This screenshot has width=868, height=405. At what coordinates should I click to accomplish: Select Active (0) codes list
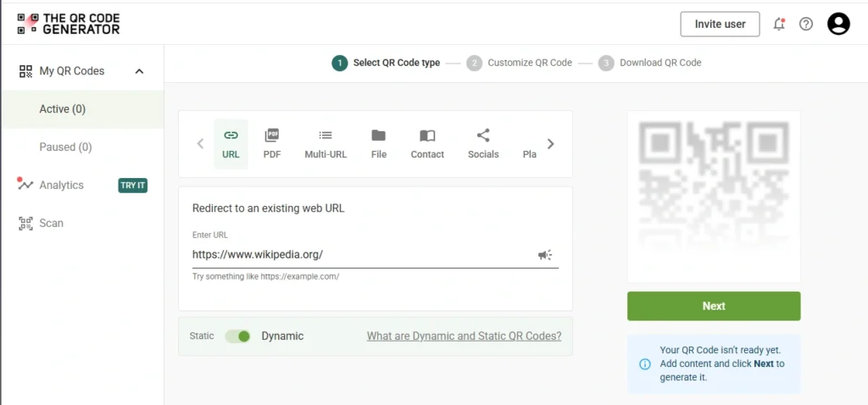83,109
